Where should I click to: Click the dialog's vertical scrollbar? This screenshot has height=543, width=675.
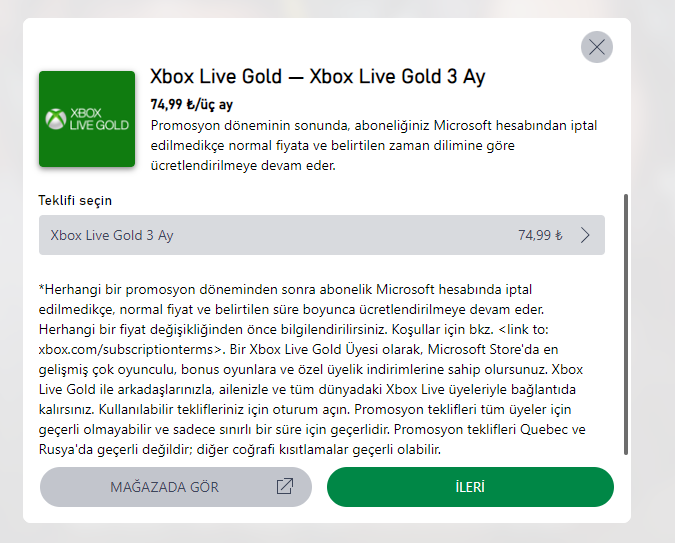point(626,320)
